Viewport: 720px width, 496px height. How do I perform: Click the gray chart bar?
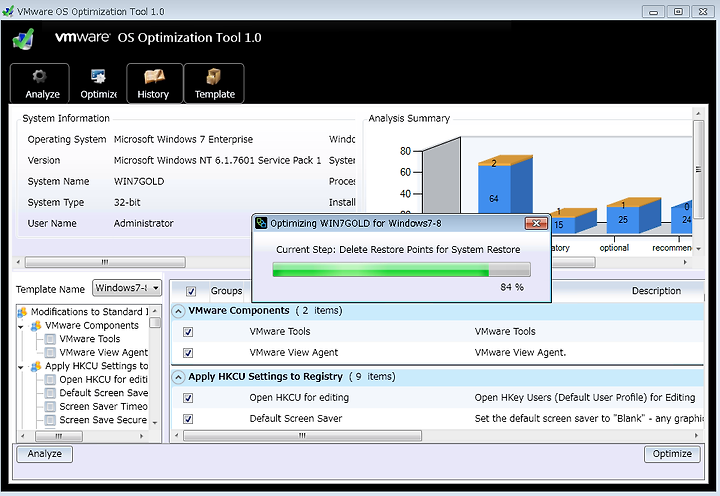441,176
